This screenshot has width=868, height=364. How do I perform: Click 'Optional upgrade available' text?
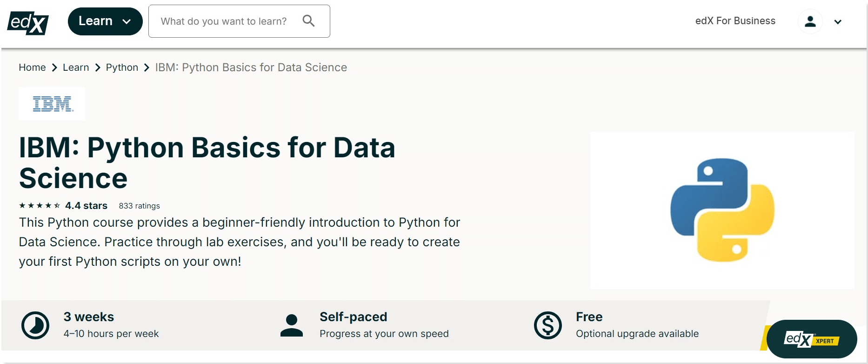[x=637, y=334]
